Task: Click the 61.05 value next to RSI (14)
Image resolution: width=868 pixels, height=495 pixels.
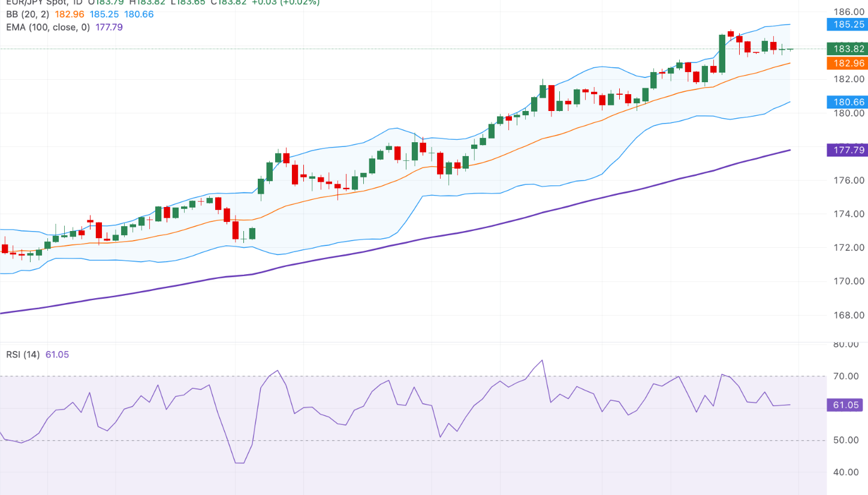Action: (x=57, y=355)
